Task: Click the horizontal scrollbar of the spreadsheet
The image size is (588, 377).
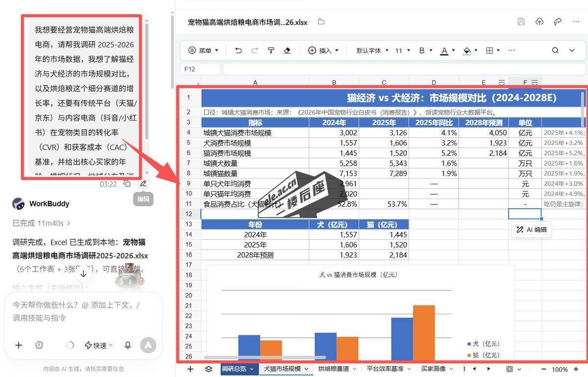Action: pyautogui.click(x=265, y=357)
